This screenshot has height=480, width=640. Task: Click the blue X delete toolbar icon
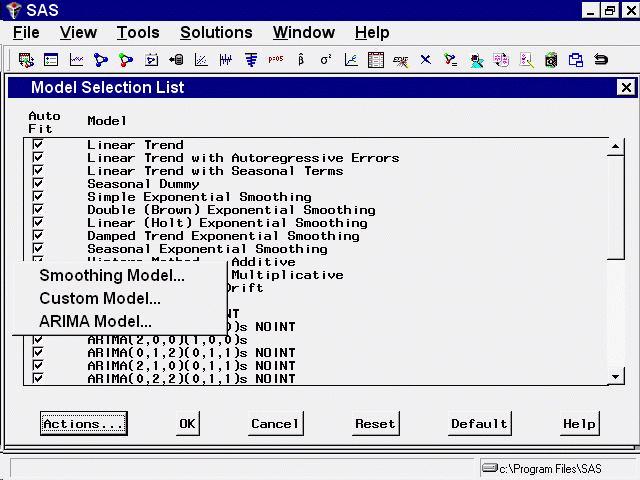click(426, 60)
